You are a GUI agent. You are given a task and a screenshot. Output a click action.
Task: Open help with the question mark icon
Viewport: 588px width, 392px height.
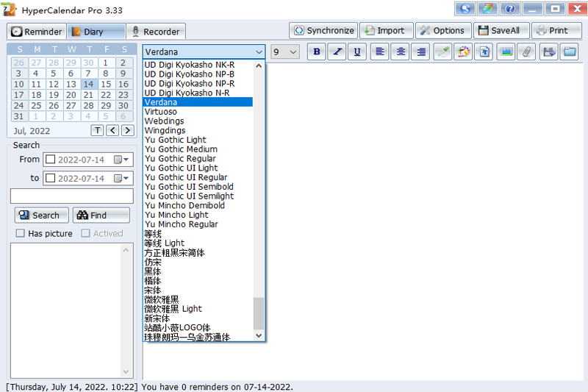point(510,9)
